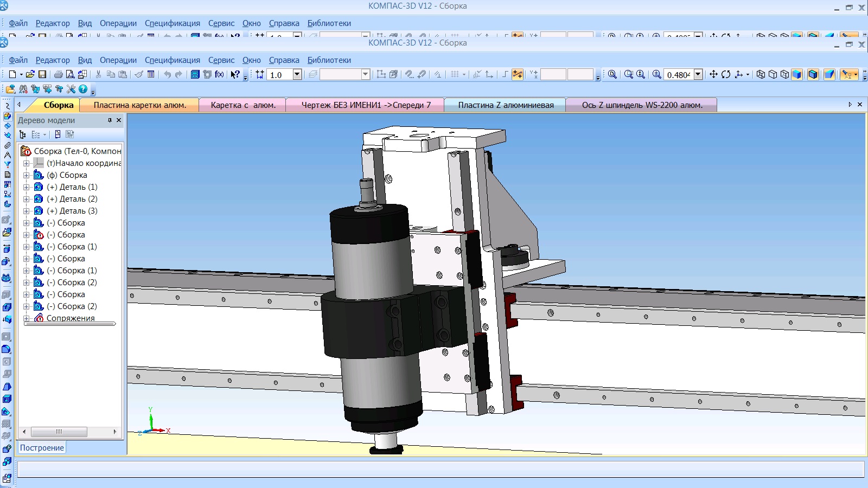Screen dimensions: 868x488
Task: Open the New document dropdown arrow
Action: pyautogui.click(x=21, y=74)
